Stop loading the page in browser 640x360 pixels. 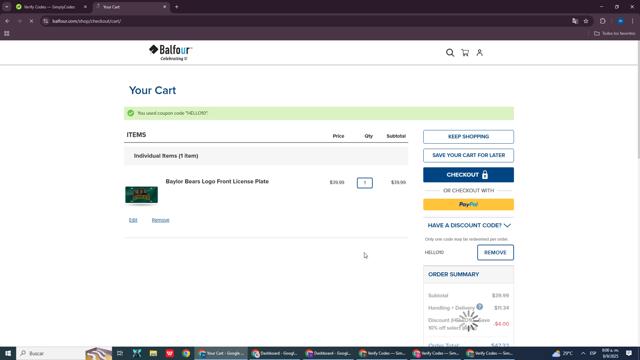(31, 21)
